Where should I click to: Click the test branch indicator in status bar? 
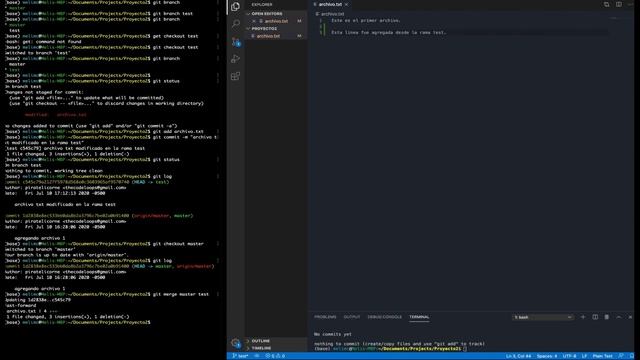(240, 356)
